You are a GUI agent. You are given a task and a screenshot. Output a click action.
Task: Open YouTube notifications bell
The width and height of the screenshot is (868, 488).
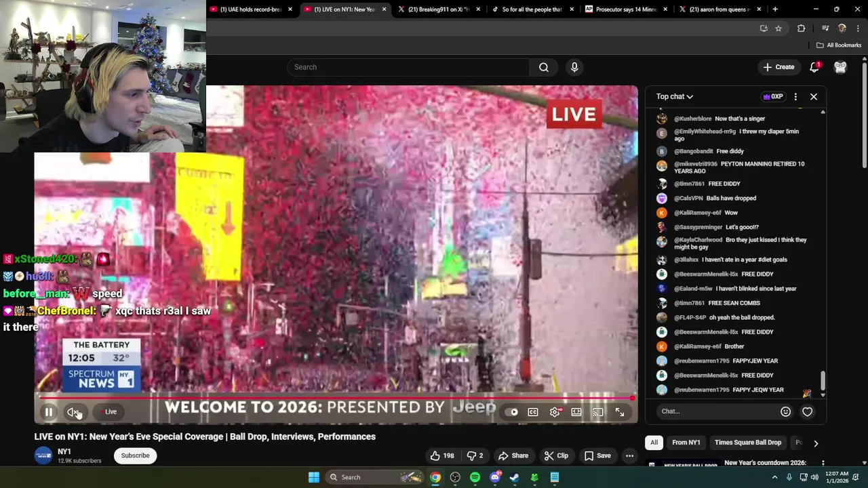814,67
